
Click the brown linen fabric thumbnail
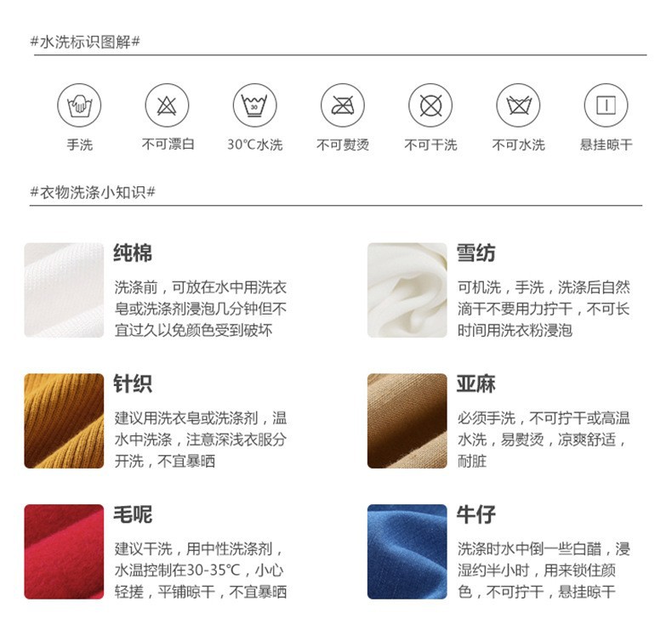[407, 421]
